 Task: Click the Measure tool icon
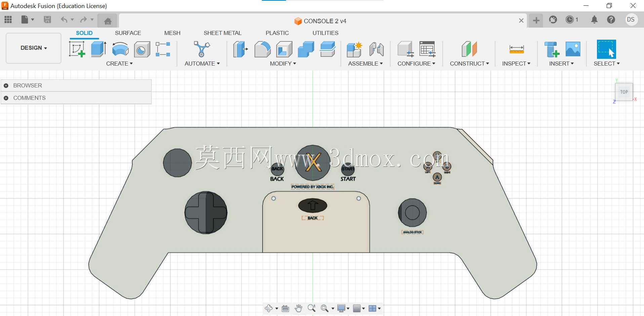(x=517, y=49)
